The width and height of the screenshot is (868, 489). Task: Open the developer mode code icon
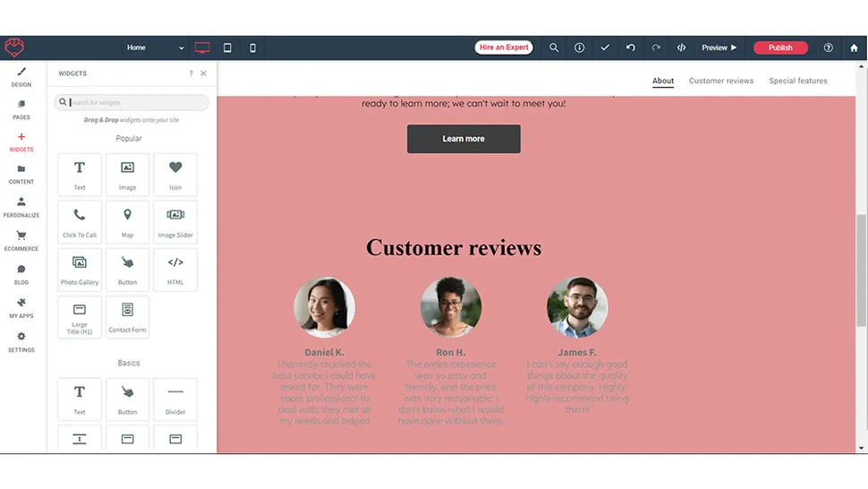[681, 47]
